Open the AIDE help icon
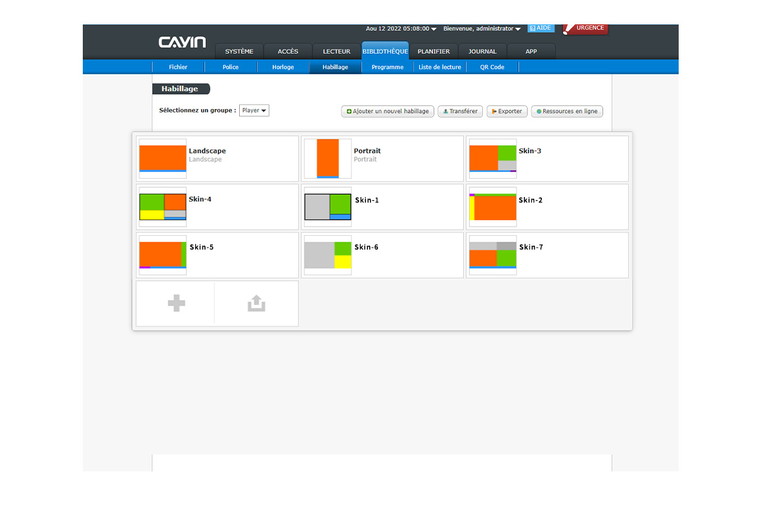The image size is (770, 532). 541,28
